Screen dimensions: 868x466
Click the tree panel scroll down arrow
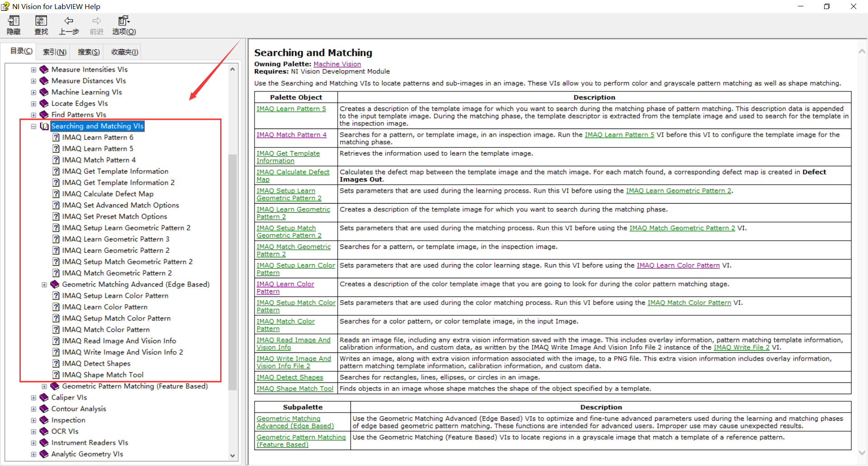(232, 456)
